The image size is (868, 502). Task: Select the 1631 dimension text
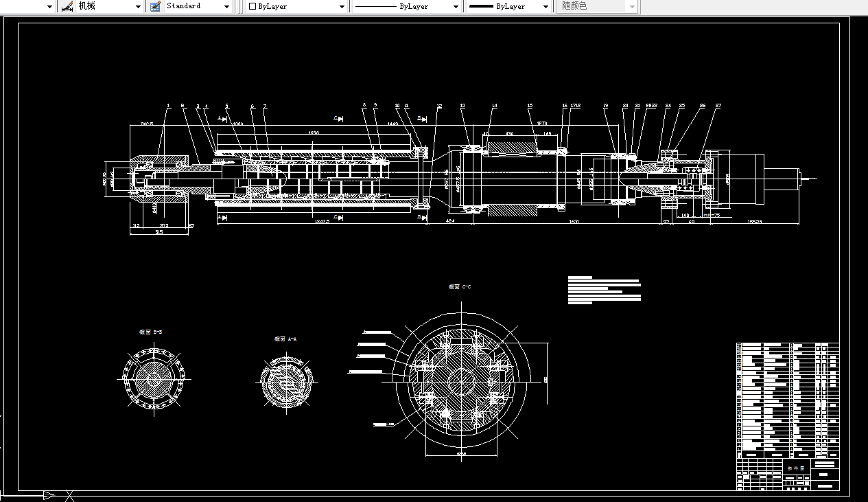(x=574, y=221)
